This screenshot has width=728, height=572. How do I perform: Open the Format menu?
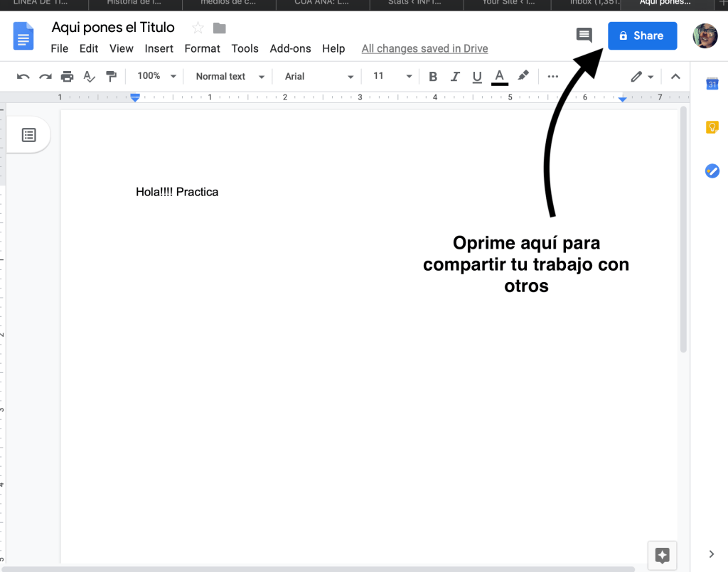pos(202,48)
